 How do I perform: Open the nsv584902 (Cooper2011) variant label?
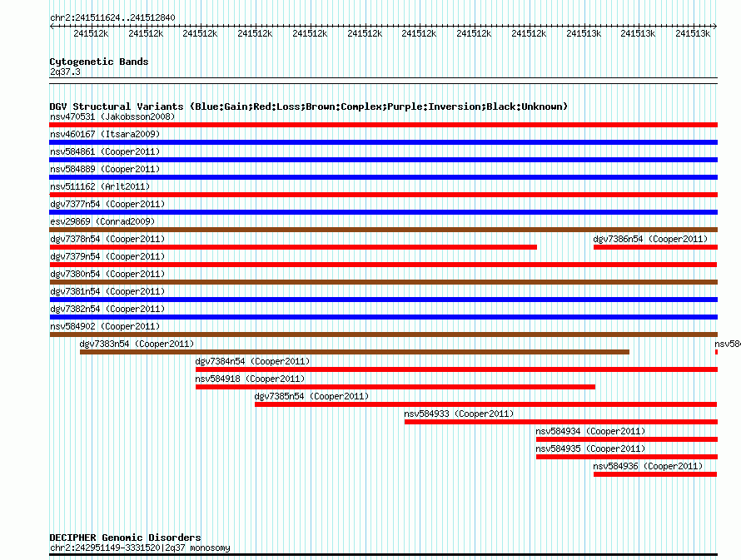tap(105, 326)
